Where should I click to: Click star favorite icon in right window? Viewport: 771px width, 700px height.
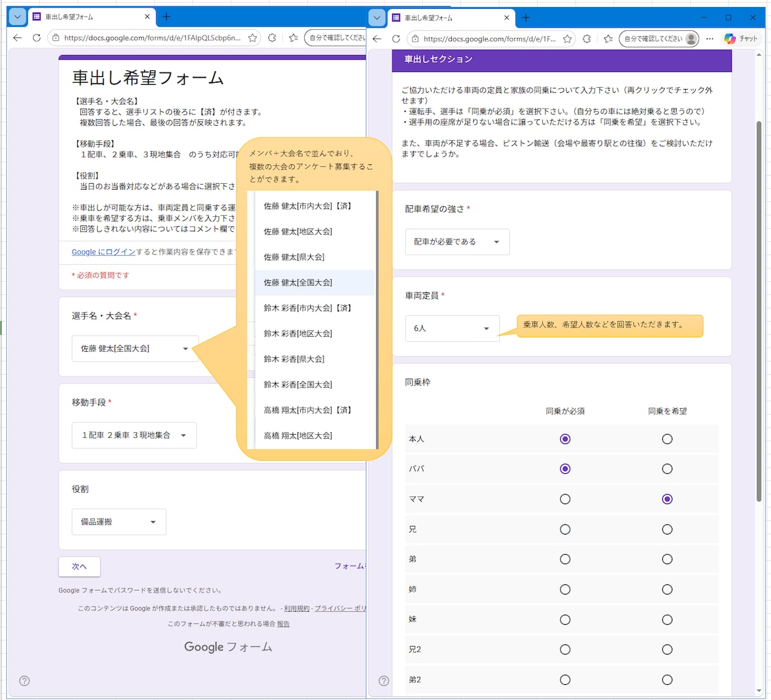click(x=568, y=39)
